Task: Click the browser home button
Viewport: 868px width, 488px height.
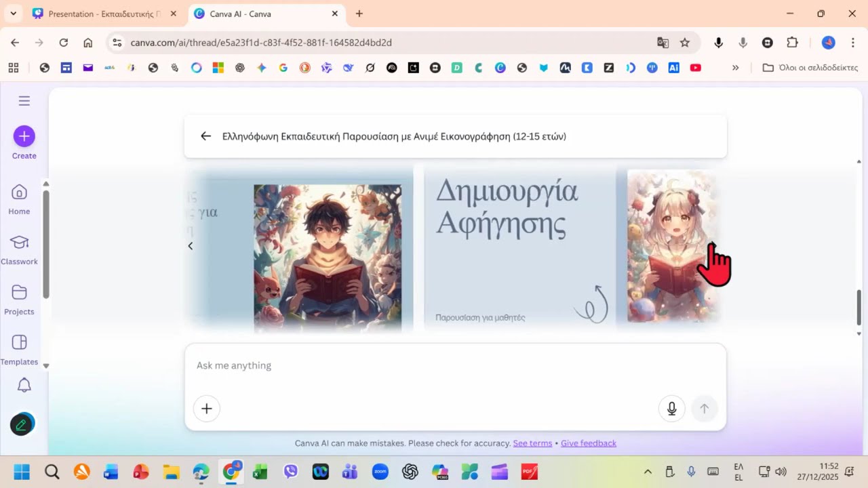Action: (88, 43)
